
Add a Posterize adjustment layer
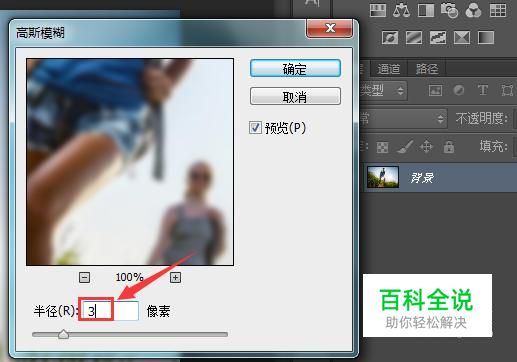pyautogui.click(x=414, y=37)
